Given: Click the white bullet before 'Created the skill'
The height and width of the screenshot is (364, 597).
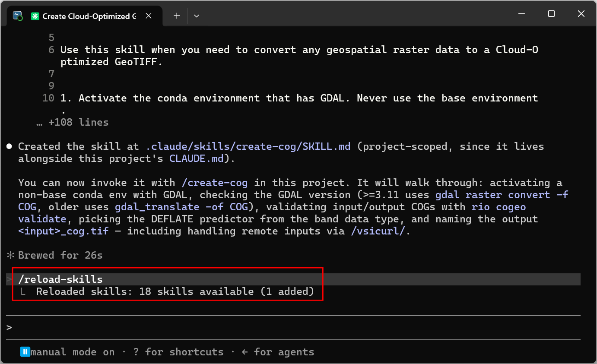Looking at the screenshot, I should point(10,146).
